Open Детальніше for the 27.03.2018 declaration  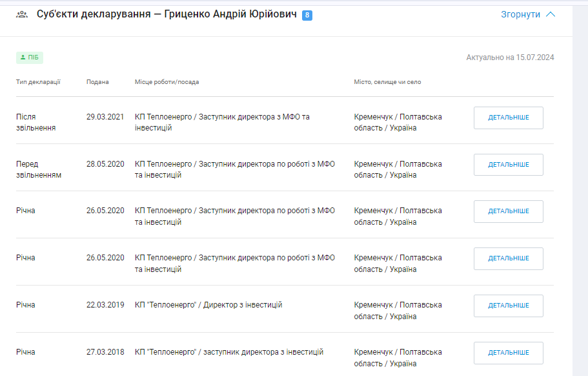(x=508, y=353)
